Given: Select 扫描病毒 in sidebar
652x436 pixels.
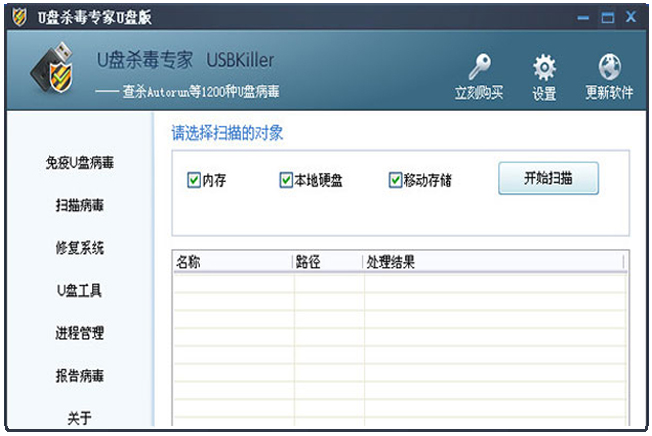Looking at the screenshot, I should point(80,205).
